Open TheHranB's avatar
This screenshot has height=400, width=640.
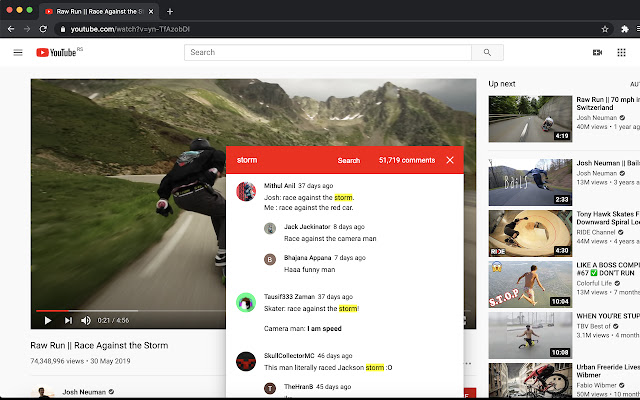tap(270, 388)
